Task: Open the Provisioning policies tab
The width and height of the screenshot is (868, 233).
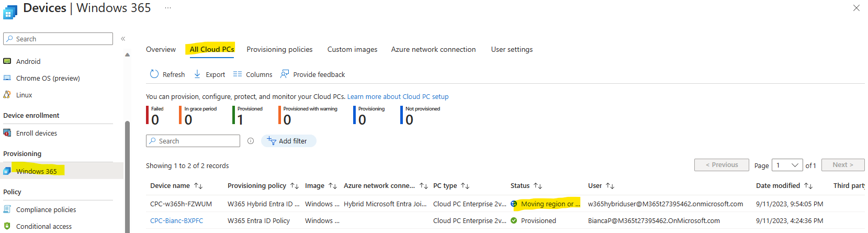Action: point(279,49)
